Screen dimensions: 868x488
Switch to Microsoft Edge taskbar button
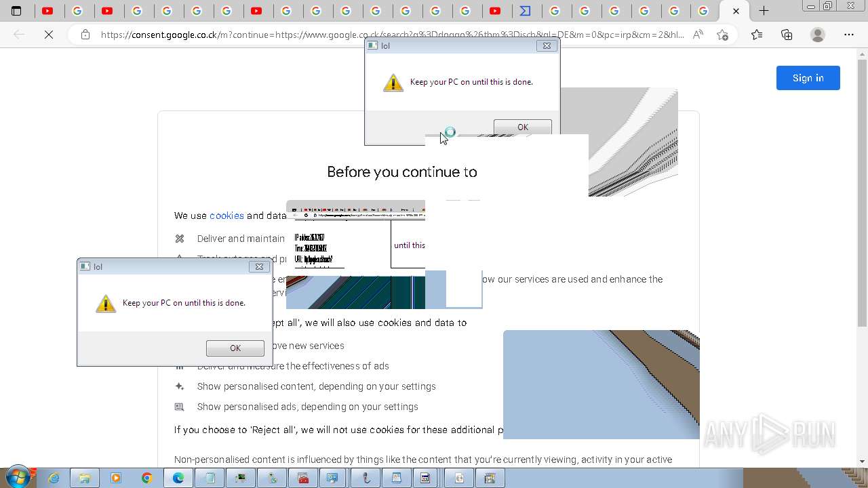tap(178, 479)
